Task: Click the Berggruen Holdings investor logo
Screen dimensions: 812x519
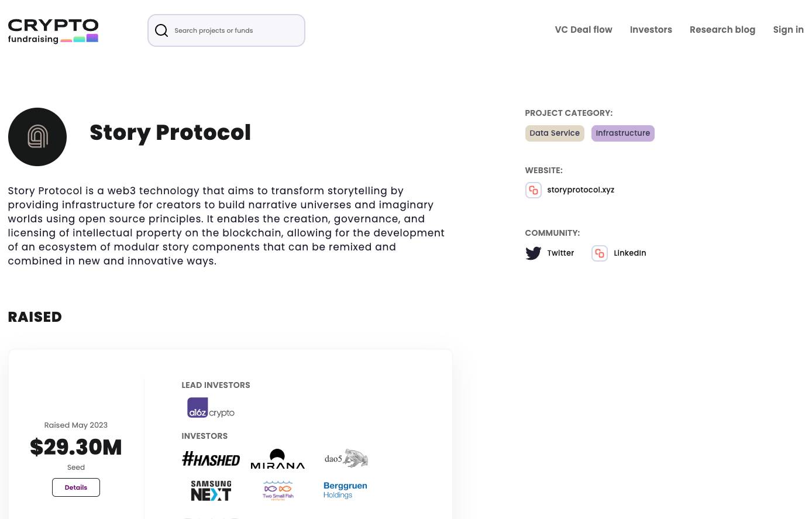Action: 345,490
